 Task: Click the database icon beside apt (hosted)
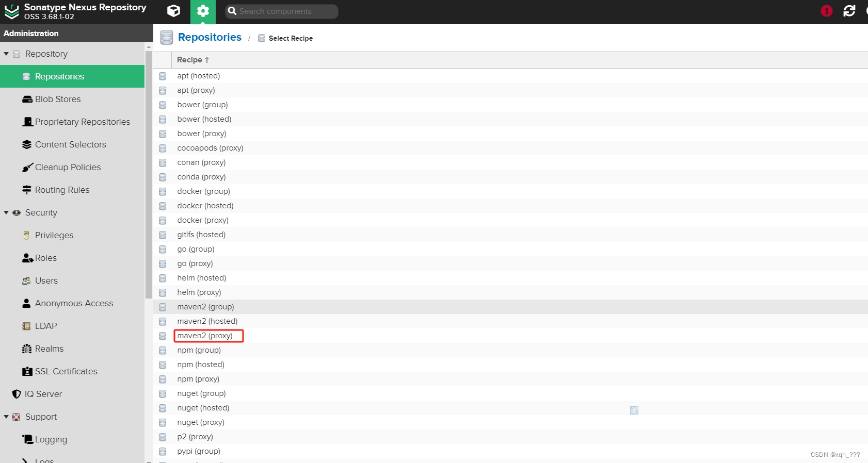(x=163, y=76)
